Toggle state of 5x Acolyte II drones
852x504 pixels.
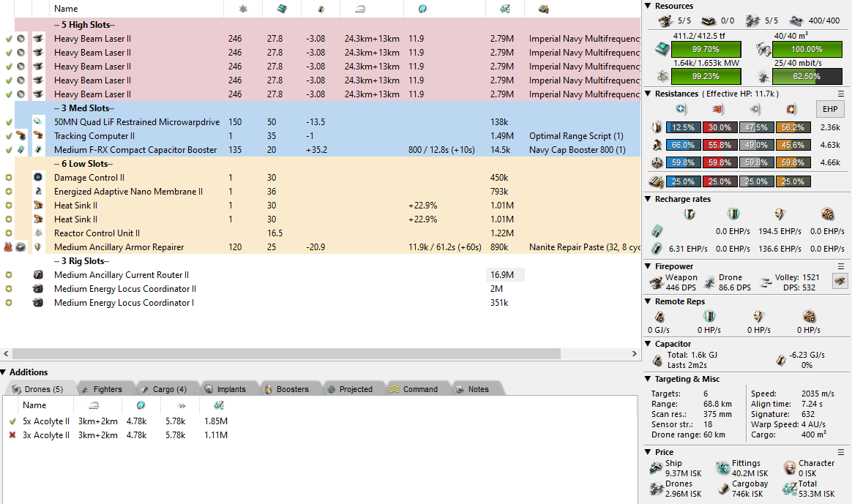[12, 421]
